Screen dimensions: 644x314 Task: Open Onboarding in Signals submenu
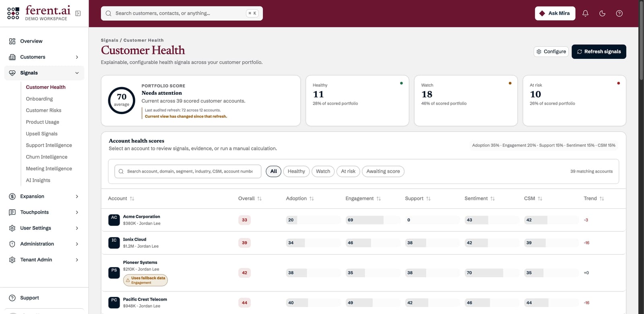pyautogui.click(x=39, y=99)
